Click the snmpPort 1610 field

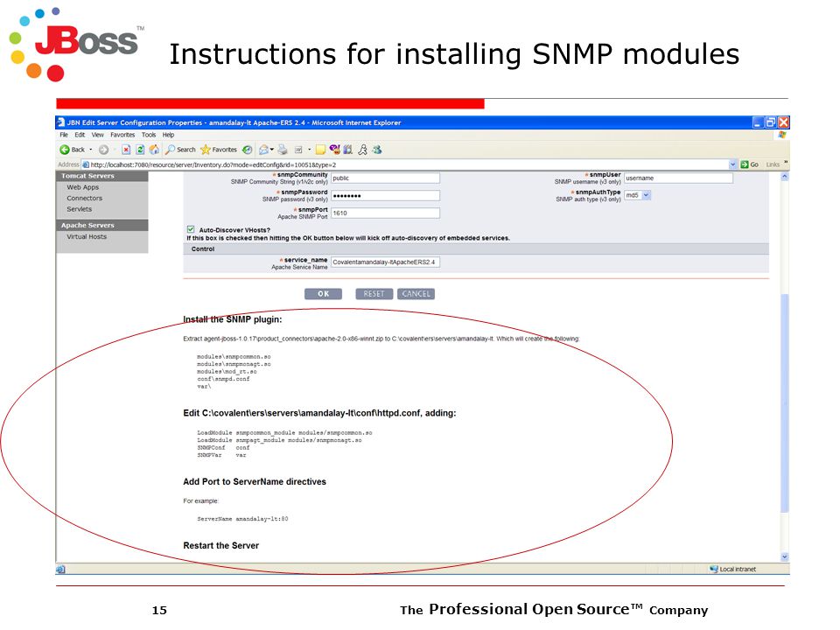click(385, 213)
